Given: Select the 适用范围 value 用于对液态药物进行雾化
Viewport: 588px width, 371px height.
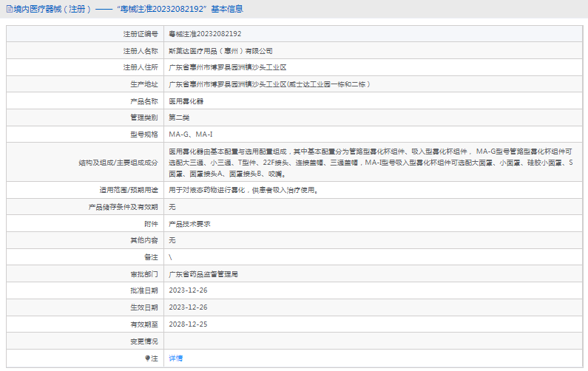Looking at the screenshot, I should pos(244,191).
